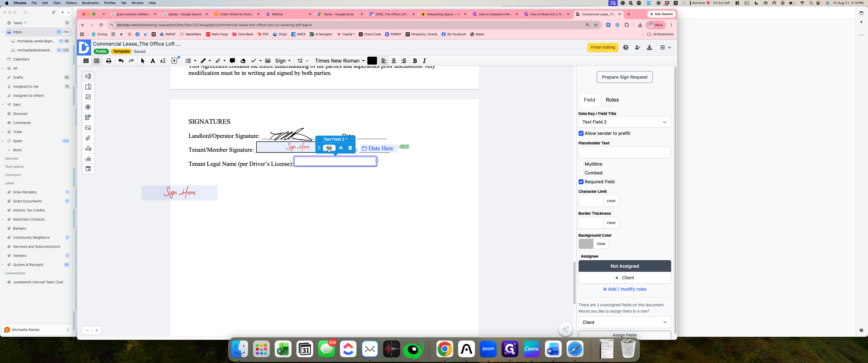Download the document via header download icon
This screenshot has width=868, height=363.
[x=649, y=47]
